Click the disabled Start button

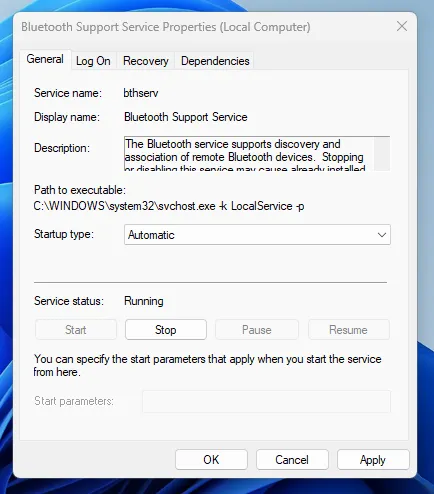click(76, 330)
